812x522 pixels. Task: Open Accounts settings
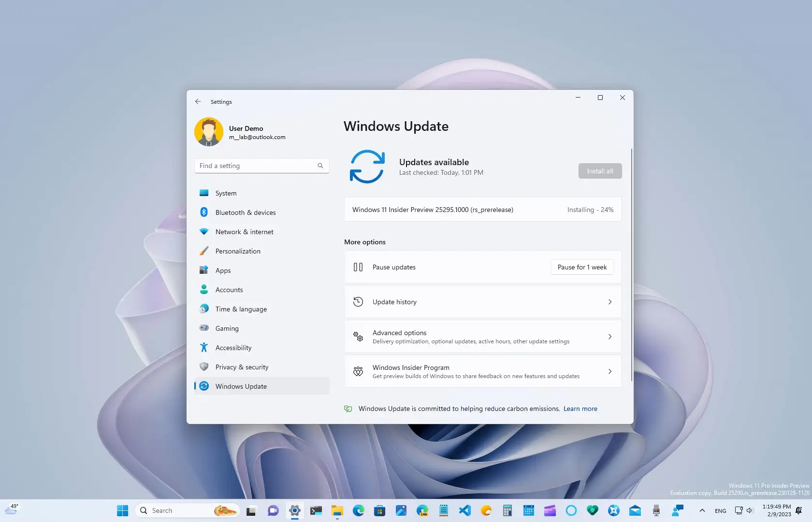tap(229, 290)
